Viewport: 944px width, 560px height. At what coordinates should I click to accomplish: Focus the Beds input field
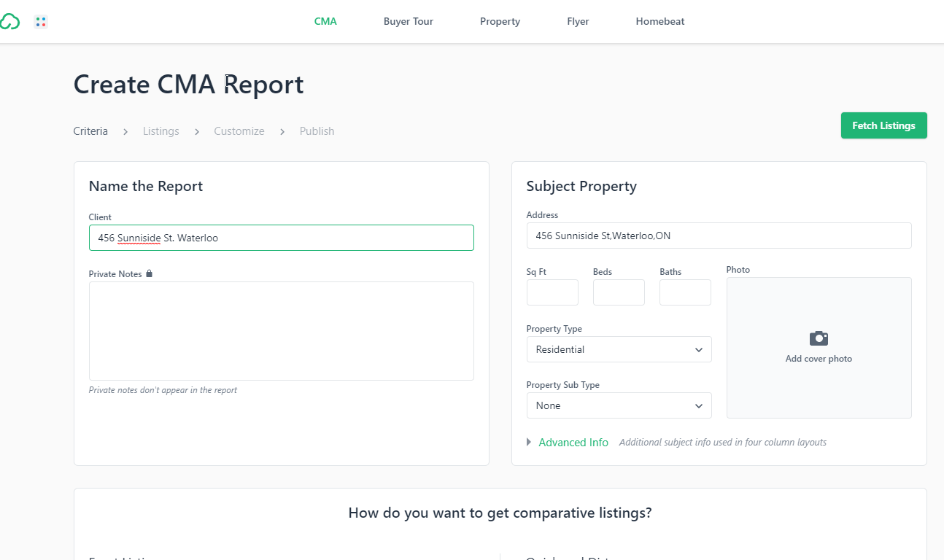click(619, 292)
